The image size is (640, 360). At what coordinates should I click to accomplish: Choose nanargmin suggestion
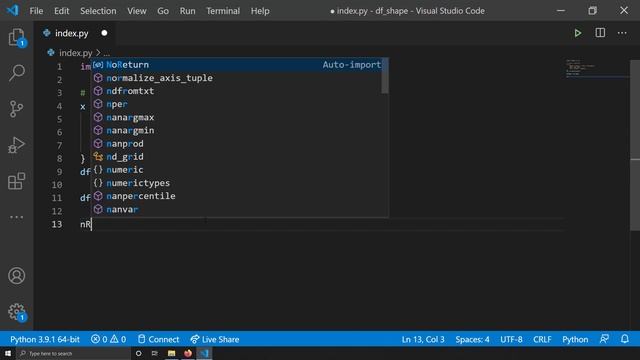click(237, 130)
